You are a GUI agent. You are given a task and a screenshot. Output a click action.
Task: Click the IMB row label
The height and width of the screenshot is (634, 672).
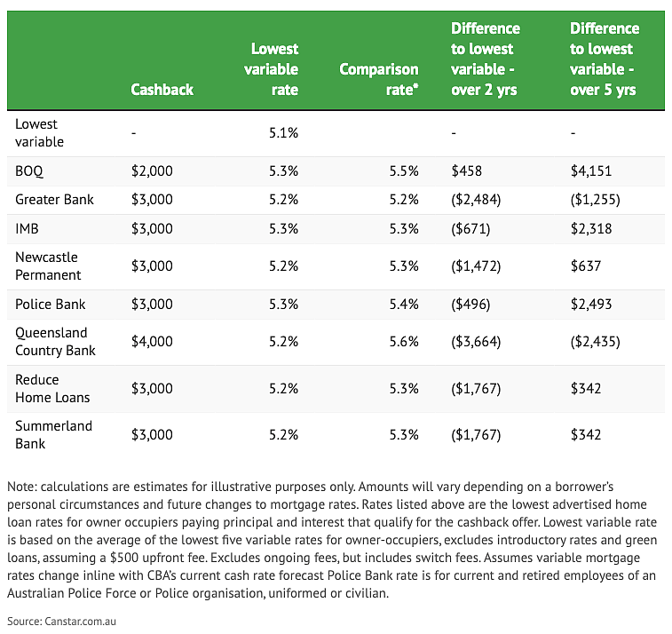pos(27,228)
